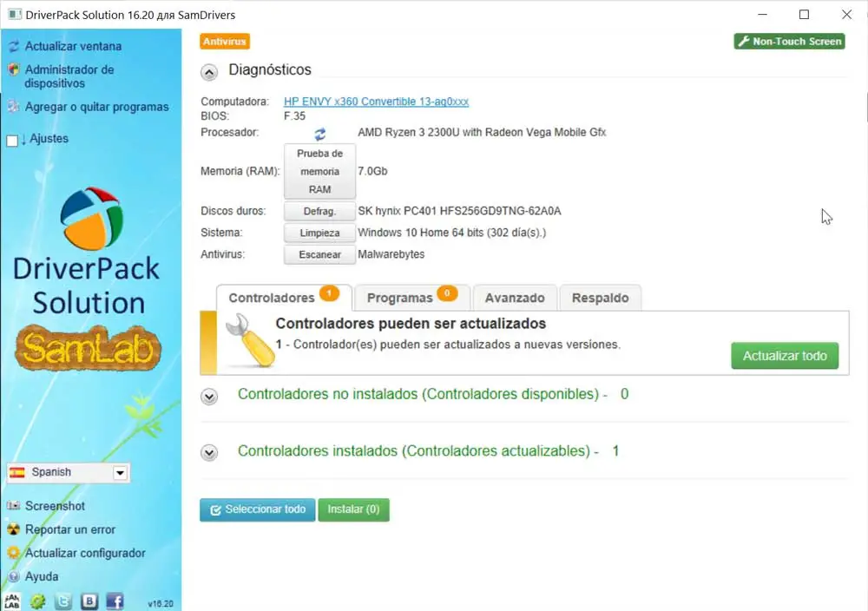Open the Spanish language dropdown

coord(69,473)
